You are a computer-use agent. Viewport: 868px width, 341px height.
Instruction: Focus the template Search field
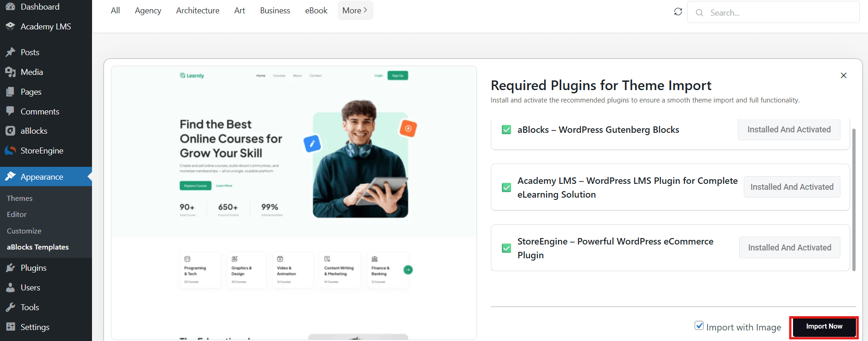click(x=773, y=12)
